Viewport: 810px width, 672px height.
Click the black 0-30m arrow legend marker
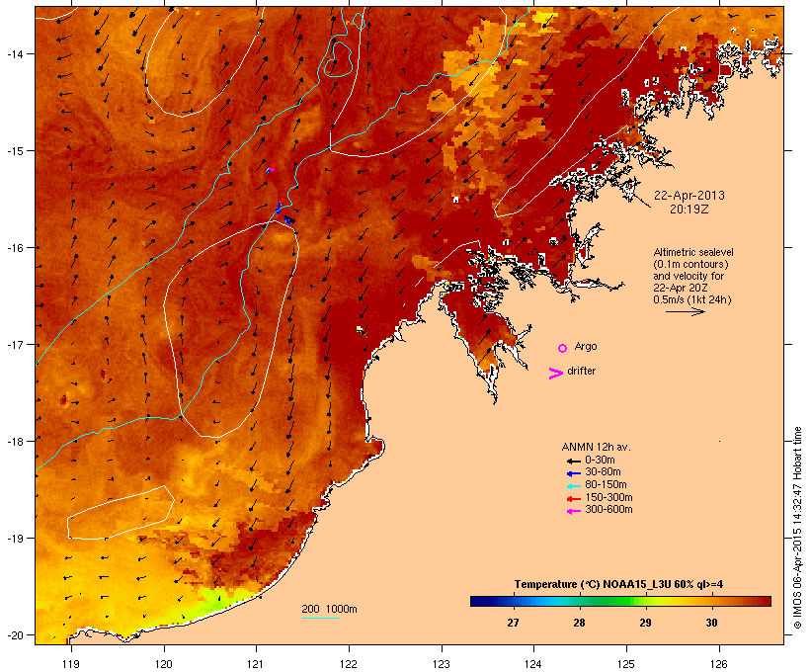pyautogui.click(x=574, y=462)
